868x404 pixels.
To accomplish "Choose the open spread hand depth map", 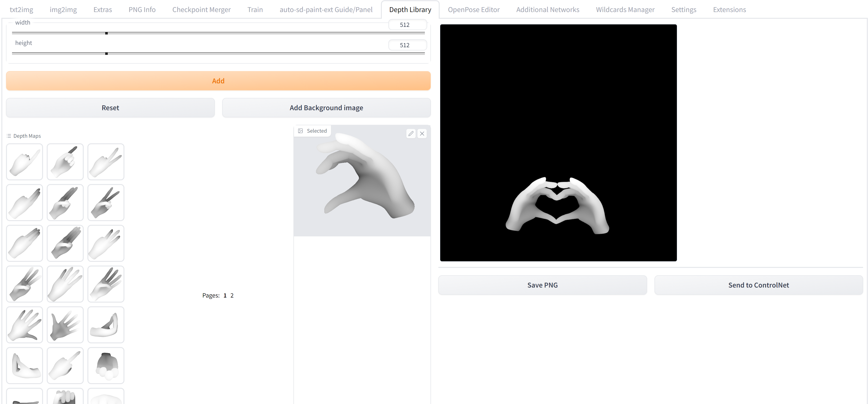I will click(24, 325).
